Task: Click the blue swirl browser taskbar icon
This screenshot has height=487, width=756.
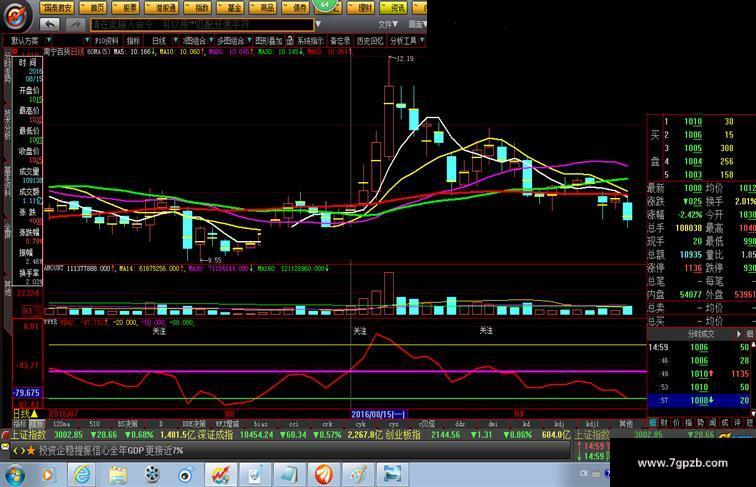Action: (x=186, y=475)
